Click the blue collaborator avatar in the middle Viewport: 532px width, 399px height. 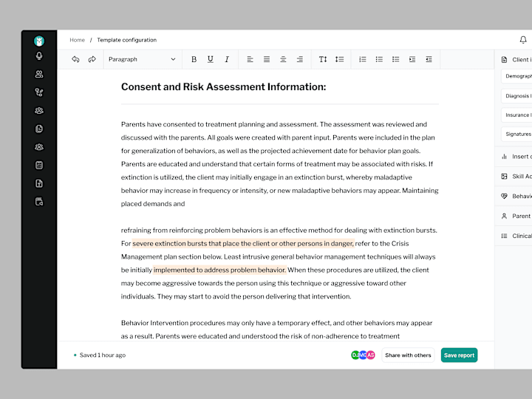(x=363, y=355)
